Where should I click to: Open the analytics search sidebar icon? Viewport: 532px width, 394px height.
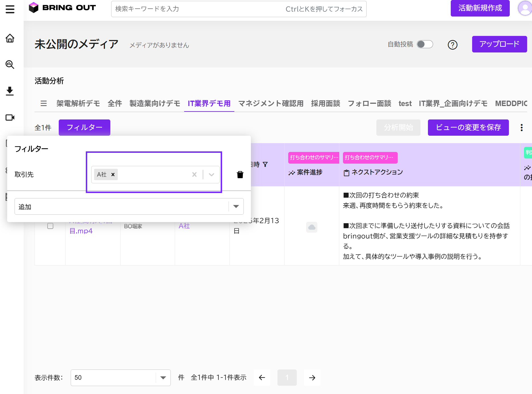tap(10, 64)
